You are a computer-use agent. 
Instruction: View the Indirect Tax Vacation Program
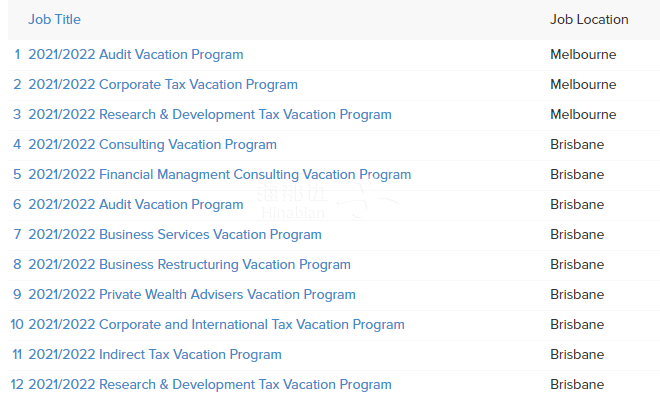pos(155,354)
